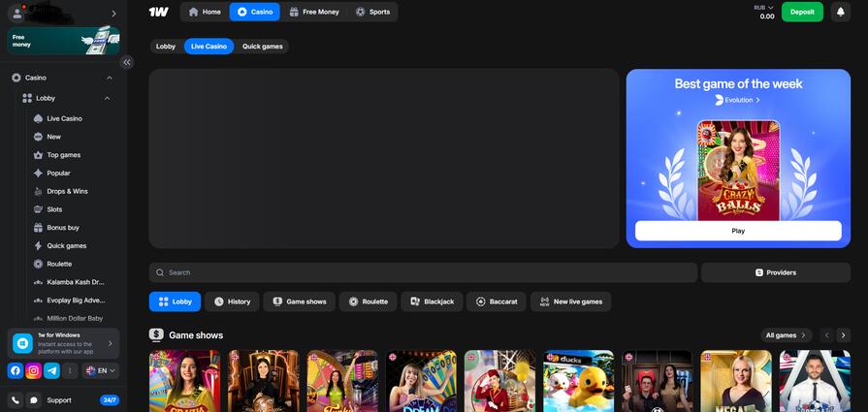Expand the user profile arrow

[x=113, y=14]
